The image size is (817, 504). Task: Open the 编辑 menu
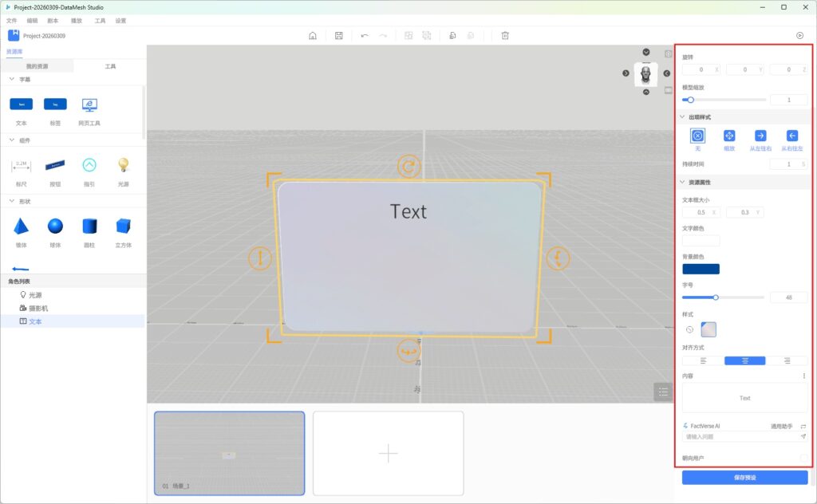point(32,21)
